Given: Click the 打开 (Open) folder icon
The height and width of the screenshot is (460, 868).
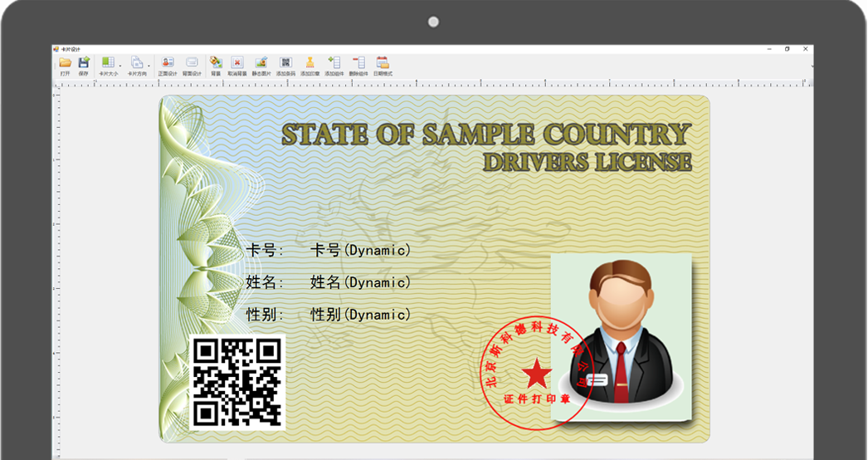Looking at the screenshot, I should tap(66, 62).
